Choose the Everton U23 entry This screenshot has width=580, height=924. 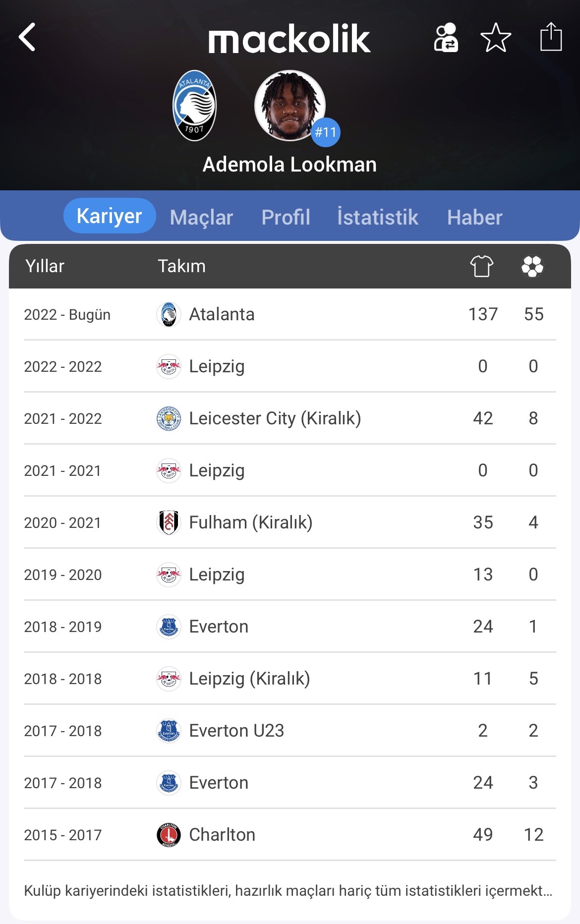coord(236,731)
